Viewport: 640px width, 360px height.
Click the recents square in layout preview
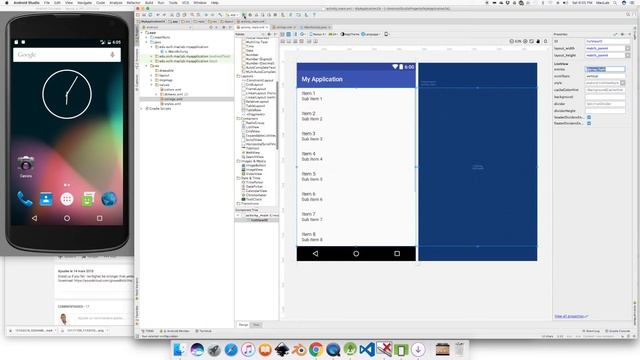coord(397,253)
